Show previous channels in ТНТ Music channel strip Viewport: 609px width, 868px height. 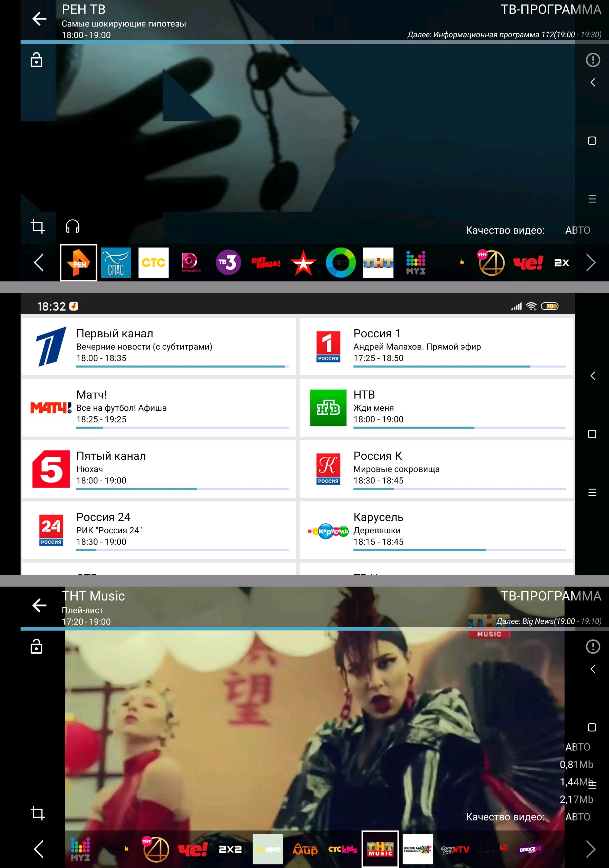tap(39, 849)
